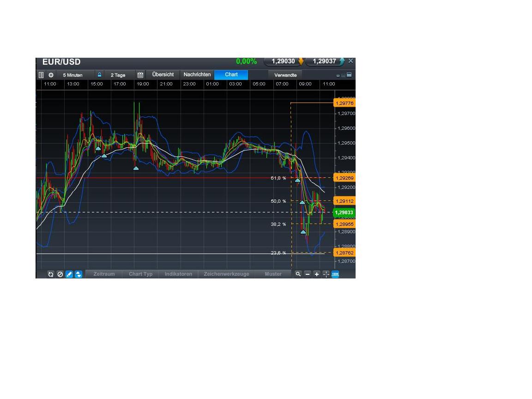This screenshot has height=399, width=532.
Task: Click the 23,6 % Fibonacci level text
Action: [x=278, y=253]
